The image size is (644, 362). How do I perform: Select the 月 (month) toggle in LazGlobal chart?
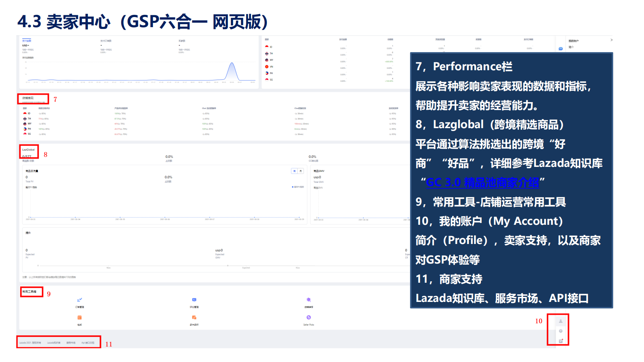pyautogui.click(x=301, y=171)
